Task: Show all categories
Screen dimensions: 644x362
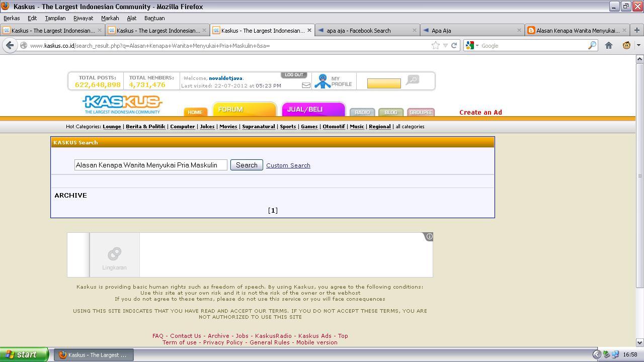Action: [410, 127]
